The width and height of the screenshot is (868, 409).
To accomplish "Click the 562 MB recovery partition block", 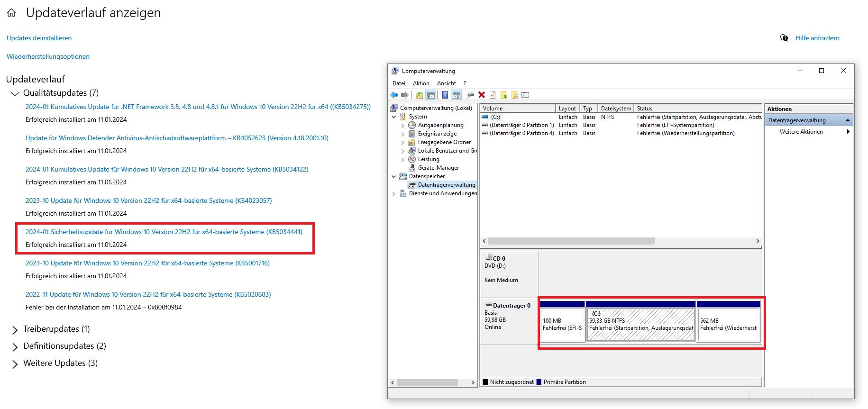I will click(729, 321).
